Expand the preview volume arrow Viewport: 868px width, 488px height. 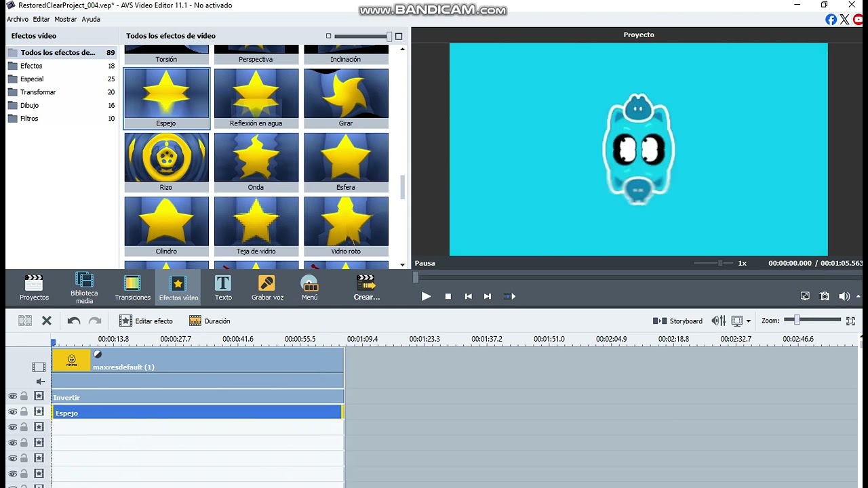click(859, 296)
